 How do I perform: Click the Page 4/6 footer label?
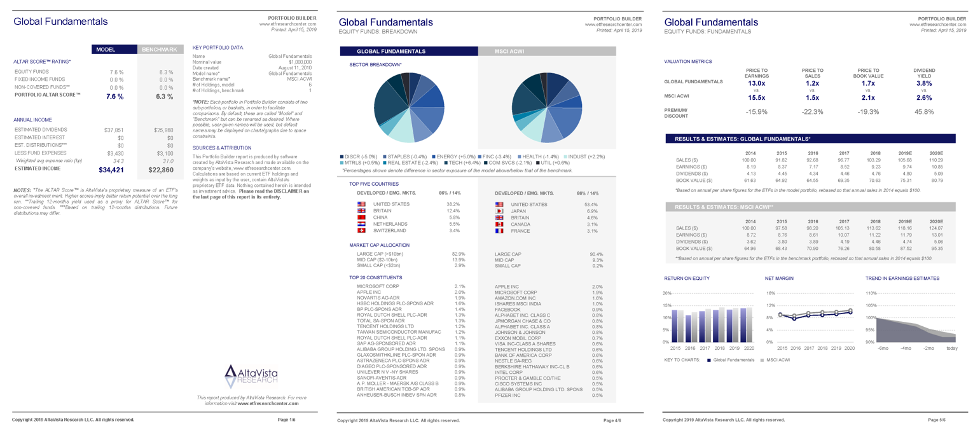click(x=613, y=420)
